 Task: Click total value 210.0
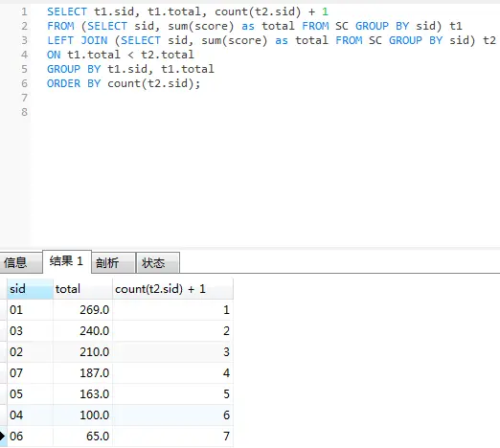coord(82,352)
